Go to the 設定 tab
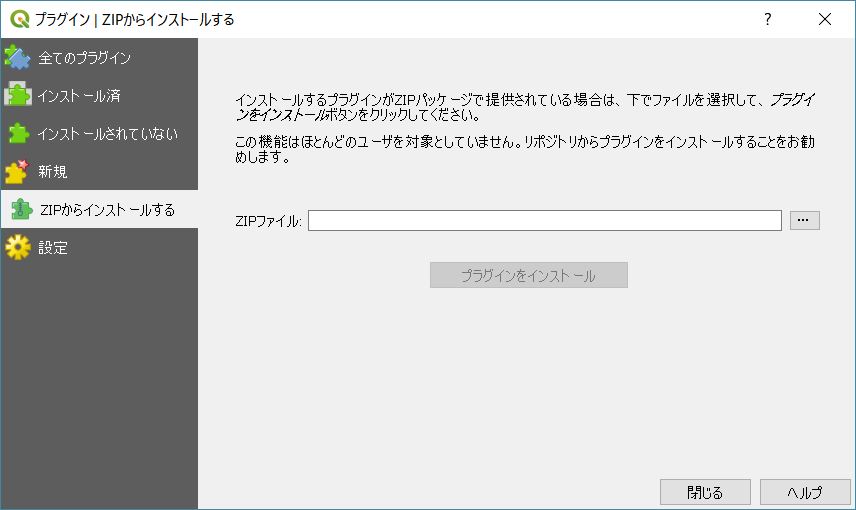This screenshot has height=510, width=856. coord(99,247)
